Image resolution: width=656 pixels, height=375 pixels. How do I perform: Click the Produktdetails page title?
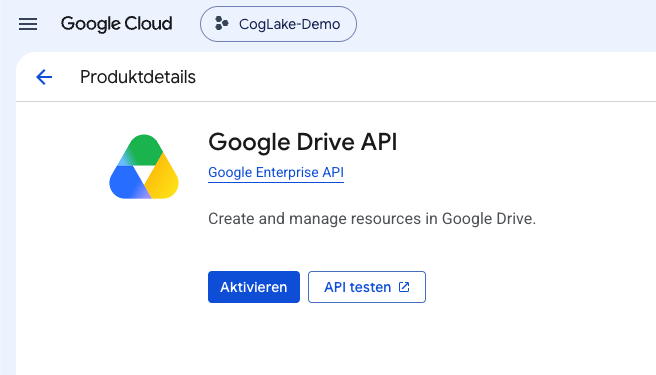coord(138,77)
